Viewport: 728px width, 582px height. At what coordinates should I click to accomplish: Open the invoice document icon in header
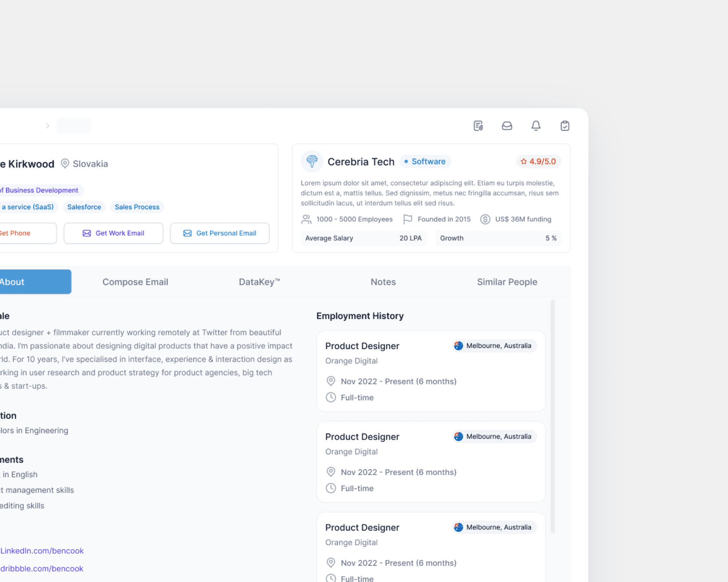pyautogui.click(x=478, y=126)
